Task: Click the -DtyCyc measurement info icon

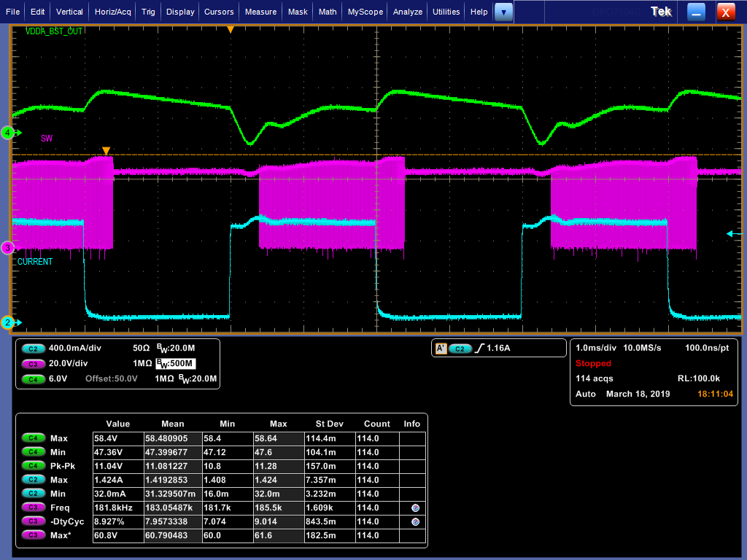Action: 415,522
